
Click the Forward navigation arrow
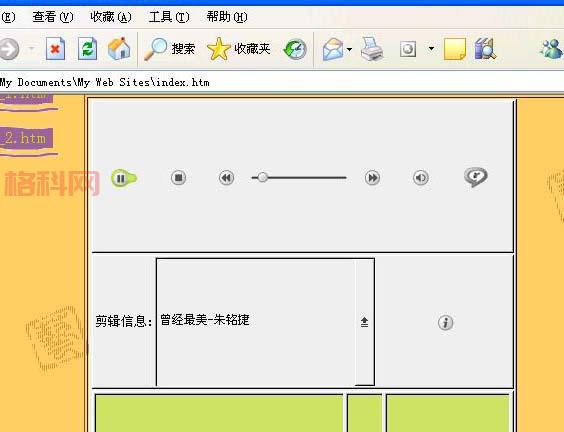(9, 49)
